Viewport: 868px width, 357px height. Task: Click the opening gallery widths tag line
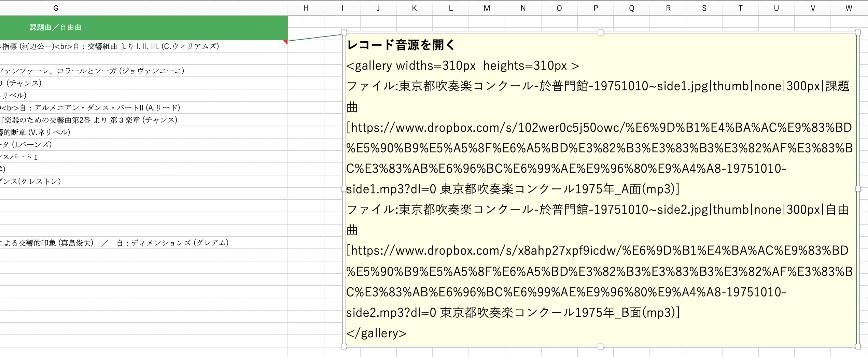pos(462,66)
